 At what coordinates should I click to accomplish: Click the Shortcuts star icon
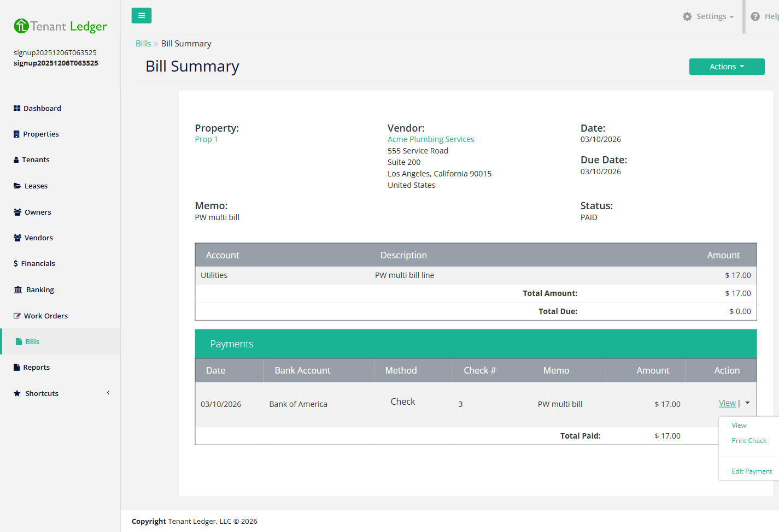(17, 393)
